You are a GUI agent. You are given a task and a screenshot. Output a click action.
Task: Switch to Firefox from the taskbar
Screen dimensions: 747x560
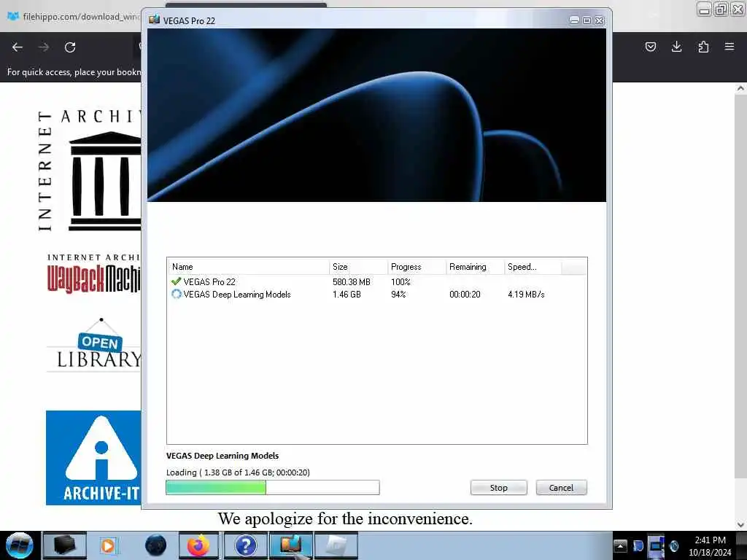click(198, 545)
